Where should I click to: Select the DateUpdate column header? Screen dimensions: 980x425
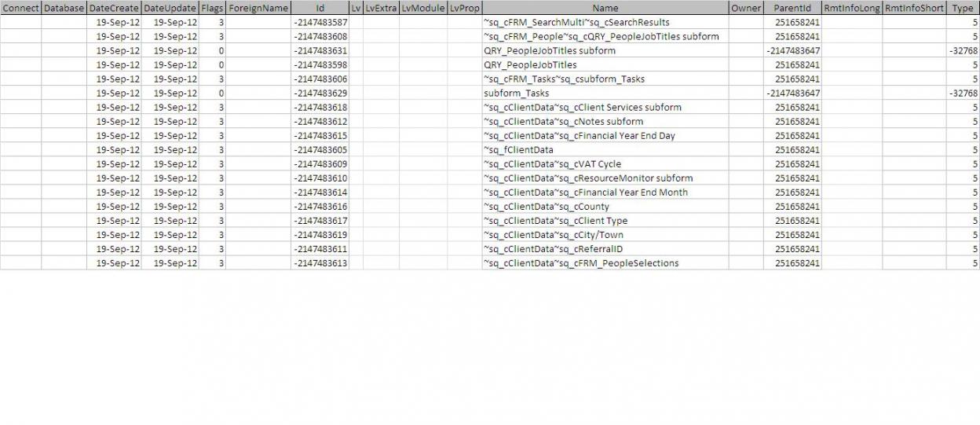(170, 8)
